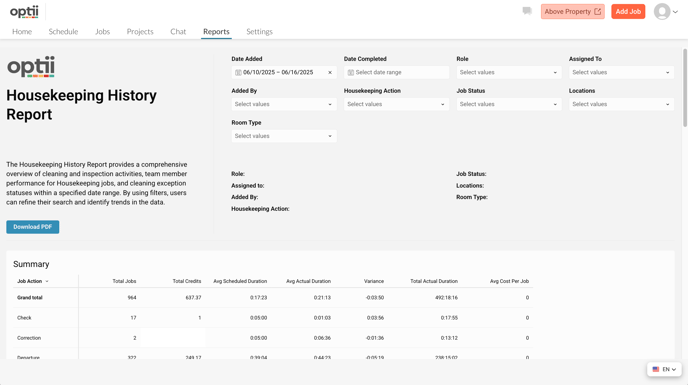Sort by the Job Action column header
The image size is (688, 385).
pos(32,281)
